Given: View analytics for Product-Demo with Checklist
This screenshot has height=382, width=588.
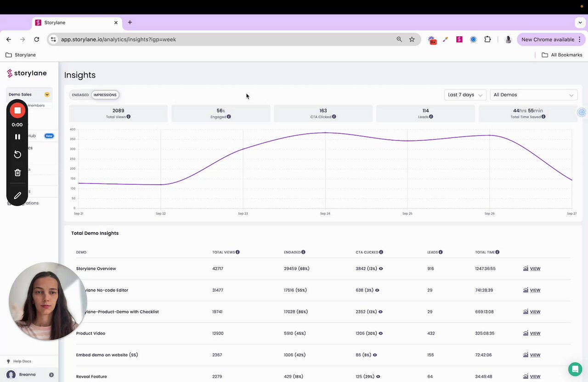Looking at the screenshot, I should 532,312.
